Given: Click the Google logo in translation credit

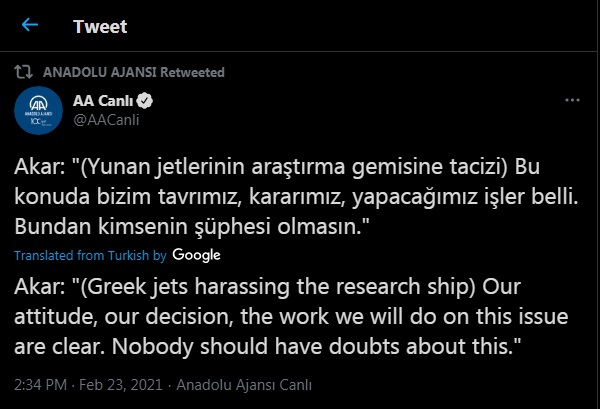Looking at the screenshot, I should [196, 255].
